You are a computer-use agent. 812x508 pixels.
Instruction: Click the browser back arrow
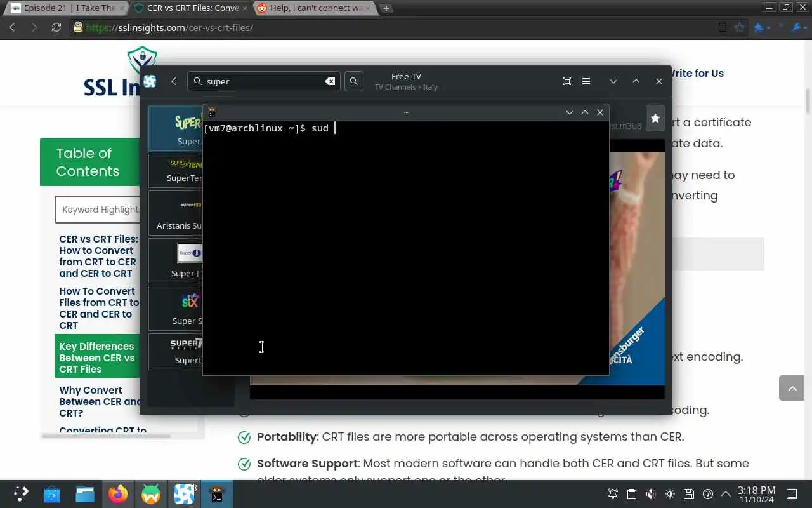(12, 27)
